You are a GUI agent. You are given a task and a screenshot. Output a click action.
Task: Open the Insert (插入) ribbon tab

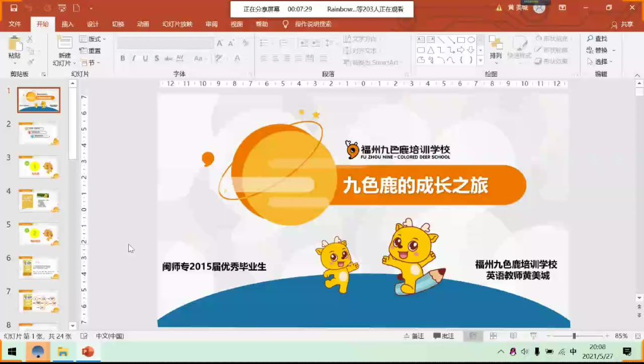point(68,24)
